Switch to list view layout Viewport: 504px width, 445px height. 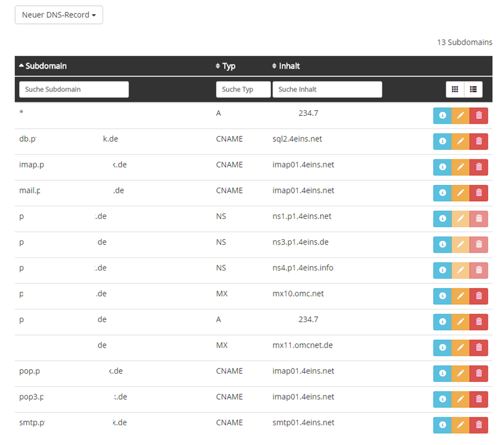473,89
